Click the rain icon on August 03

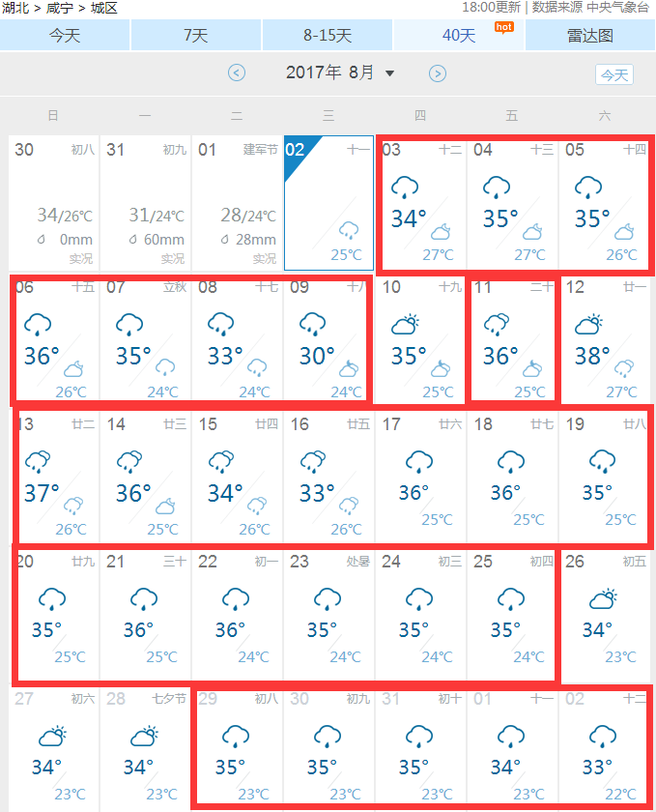pos(404,188)
